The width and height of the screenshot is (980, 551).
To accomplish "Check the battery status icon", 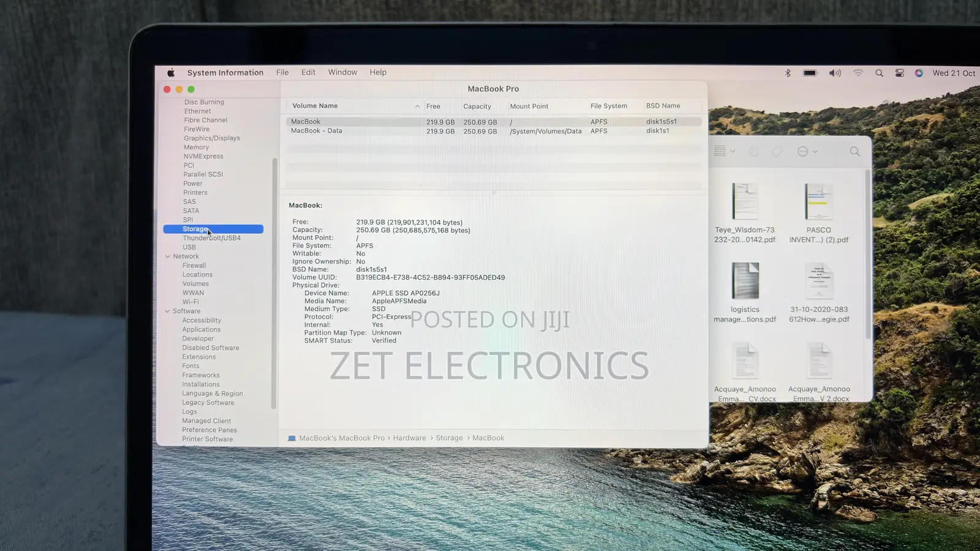I will [x=810, y=73].
